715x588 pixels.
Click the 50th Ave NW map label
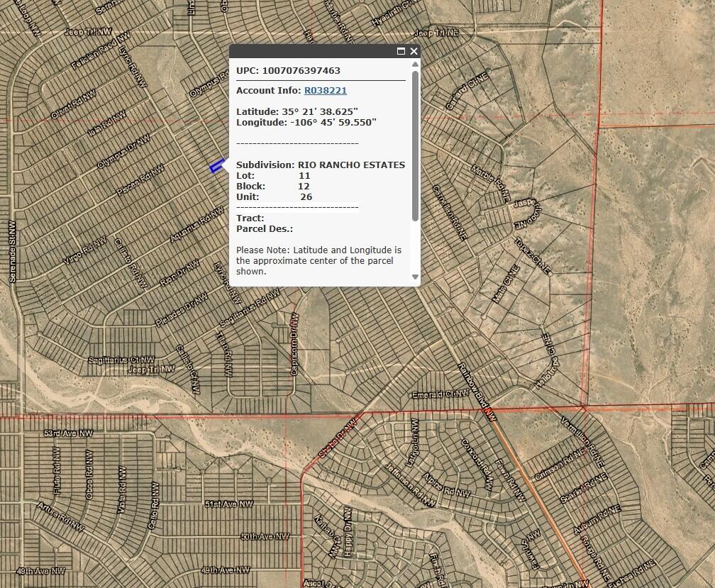(265, 536)
